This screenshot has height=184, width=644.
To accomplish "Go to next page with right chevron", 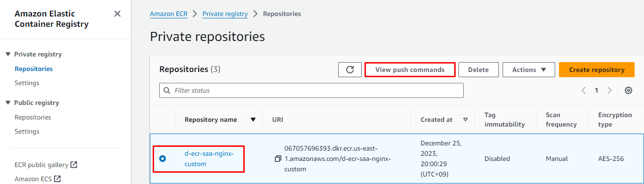I will (x=609, y=90).
